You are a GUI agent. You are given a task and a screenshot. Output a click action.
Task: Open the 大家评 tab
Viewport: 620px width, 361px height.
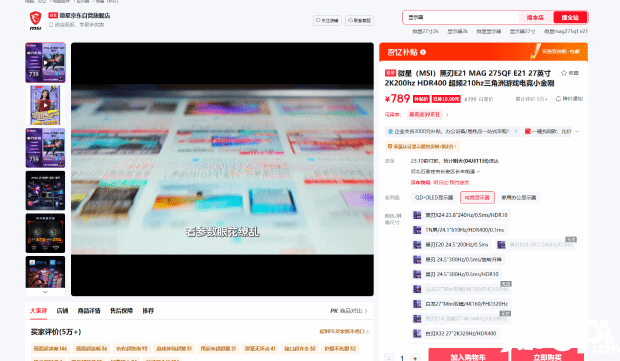click(38, 311)
